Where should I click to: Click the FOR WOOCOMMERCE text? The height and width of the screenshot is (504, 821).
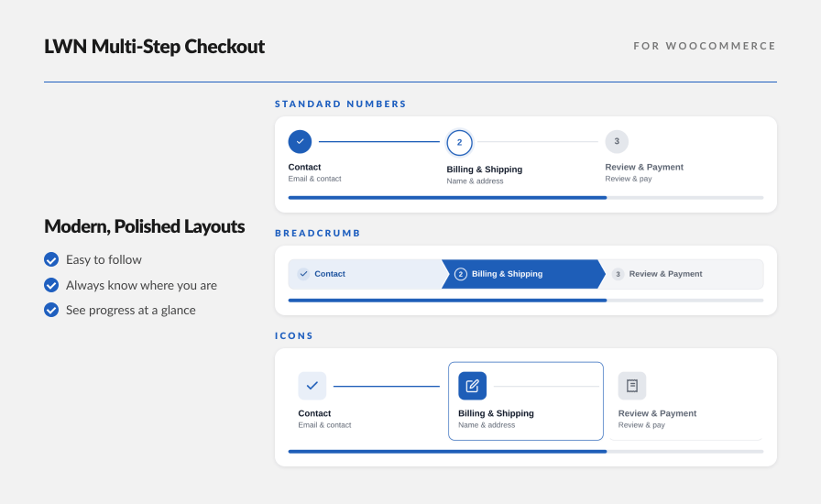point(705,46)
